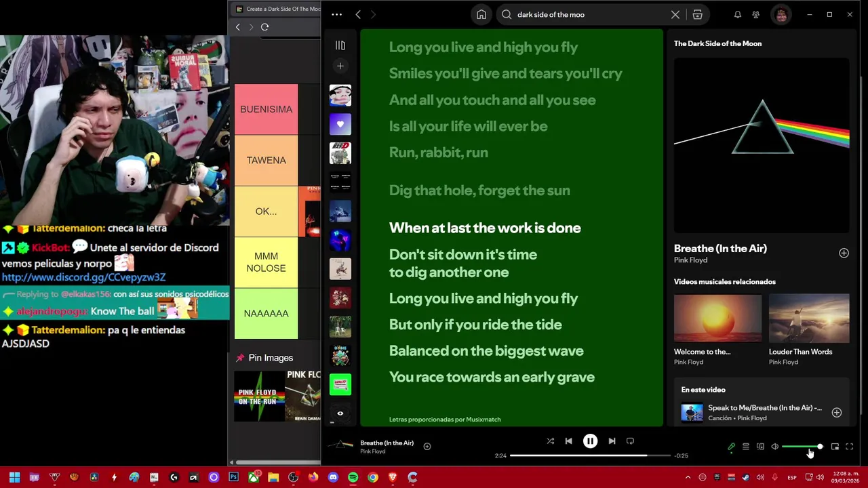
Task: Open Liked Songs heart playlist in sidebar
Action: 340,124
